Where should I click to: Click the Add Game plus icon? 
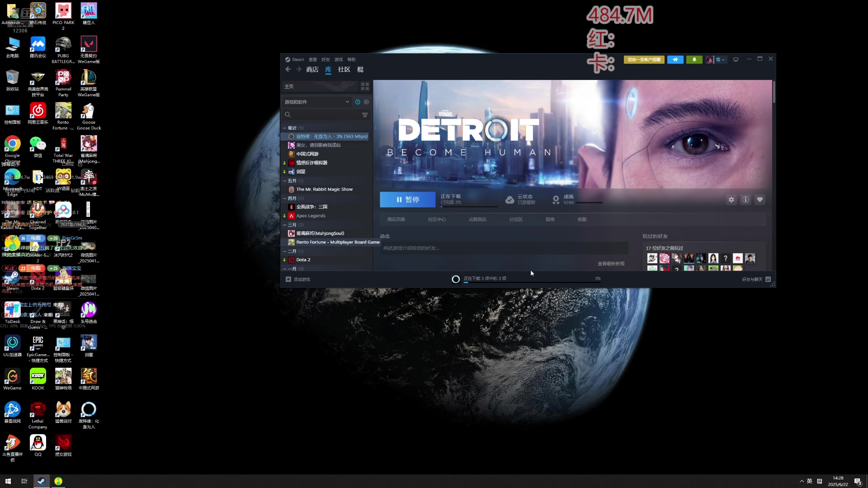point(288,279)
